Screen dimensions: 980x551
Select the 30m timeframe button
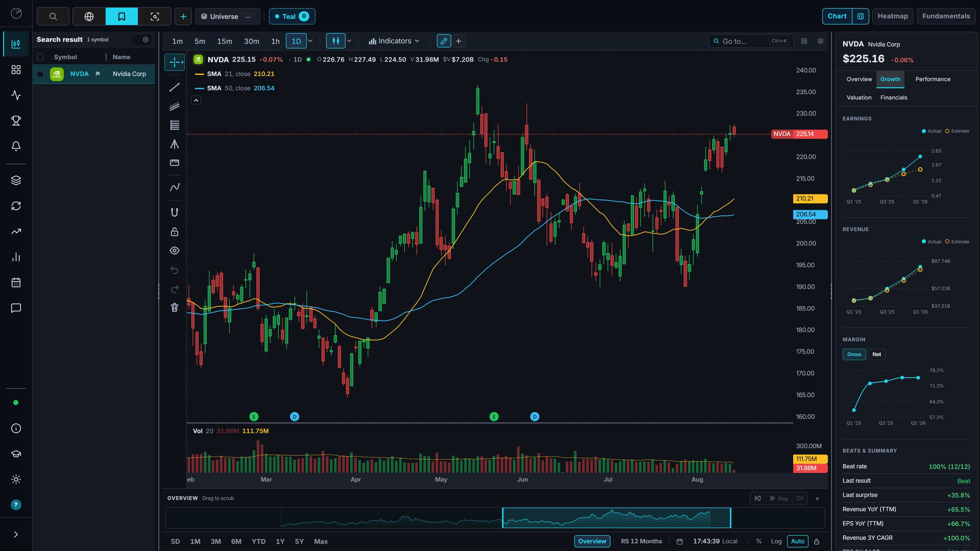(252, 41)
